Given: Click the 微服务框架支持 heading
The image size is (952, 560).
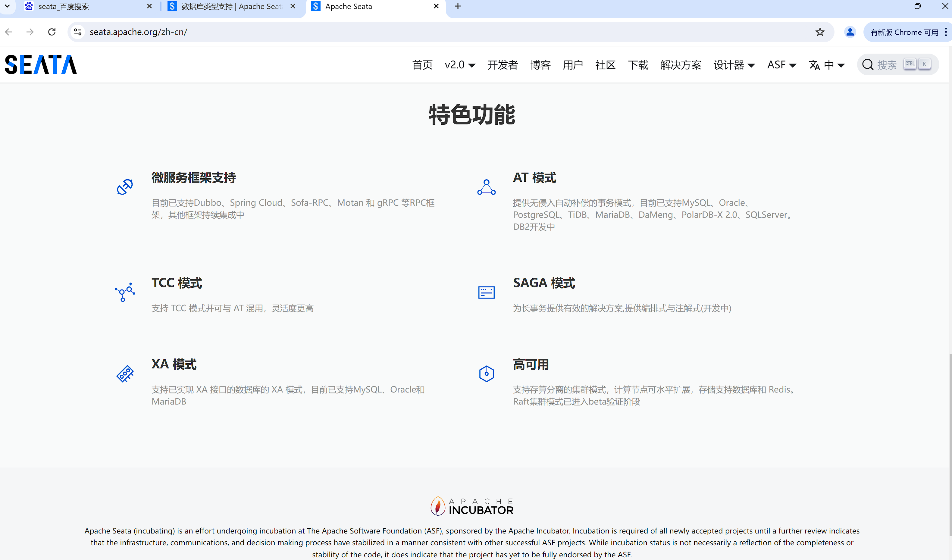Looking at the screenshot, I should coord(193,178).
